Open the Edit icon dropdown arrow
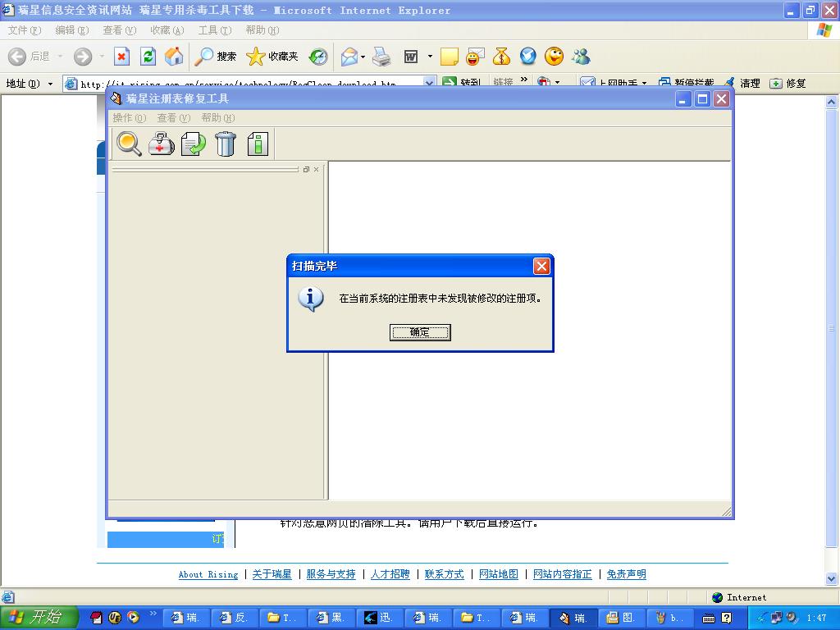Image resolution: width=840 pixels, height=630 pixels. [x=430, y=57]
